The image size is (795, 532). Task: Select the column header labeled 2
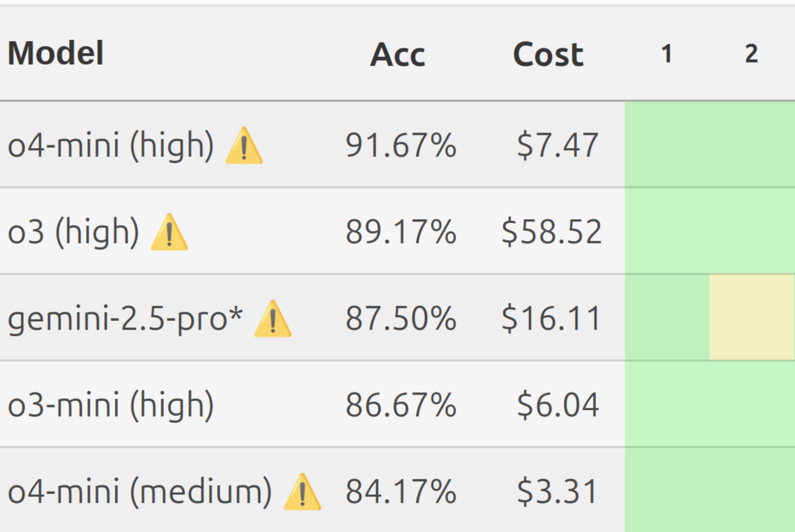coord(751,54)
